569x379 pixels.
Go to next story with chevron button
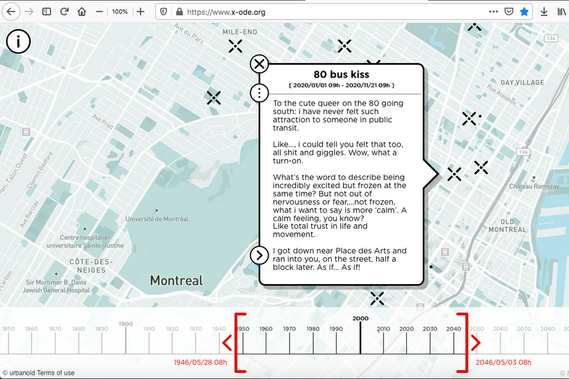[x=259, y=255]
